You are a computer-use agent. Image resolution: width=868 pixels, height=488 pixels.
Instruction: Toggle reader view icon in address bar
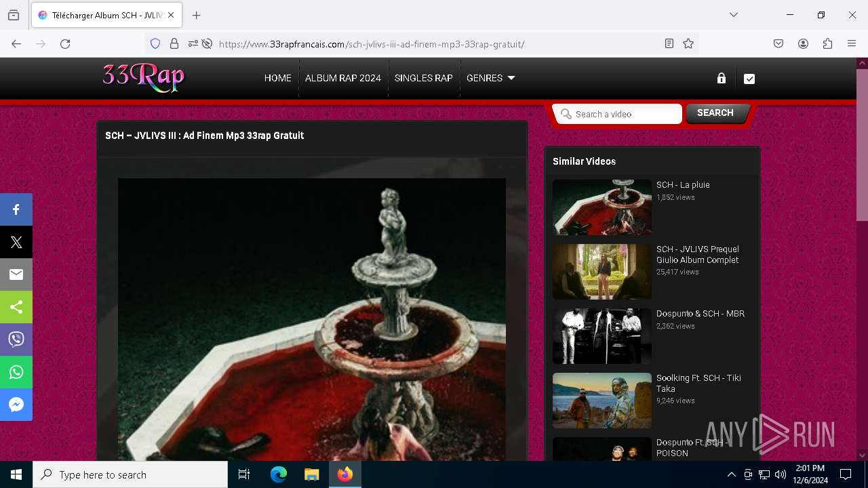point(669,44)
